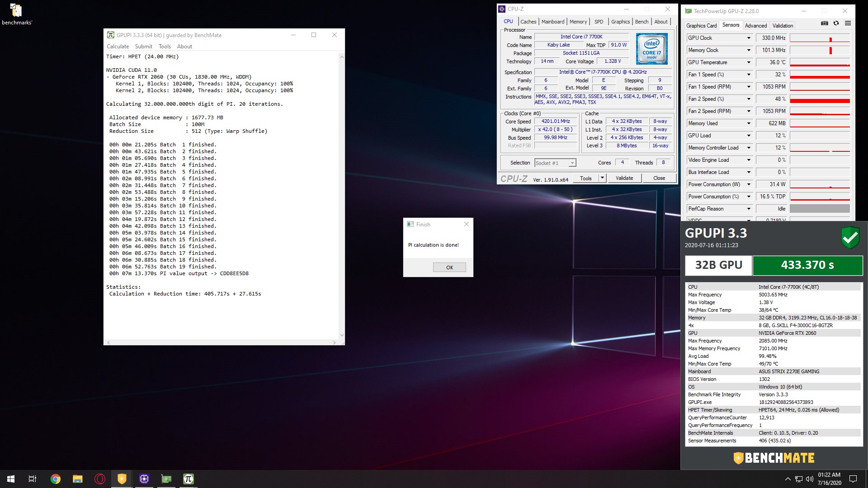Expand the GPU Load sensor dropdown
868x488 pixels.
pyautogui.click(x=748, y=136)
